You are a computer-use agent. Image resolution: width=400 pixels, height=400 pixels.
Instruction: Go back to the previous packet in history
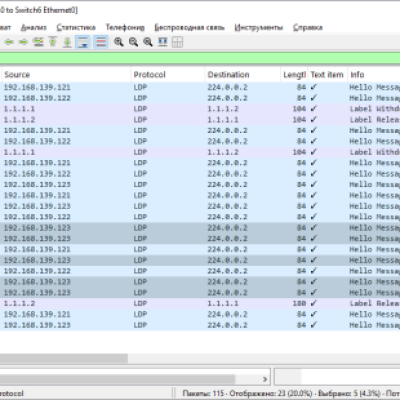pyautogui.click(x=9, y=42)
